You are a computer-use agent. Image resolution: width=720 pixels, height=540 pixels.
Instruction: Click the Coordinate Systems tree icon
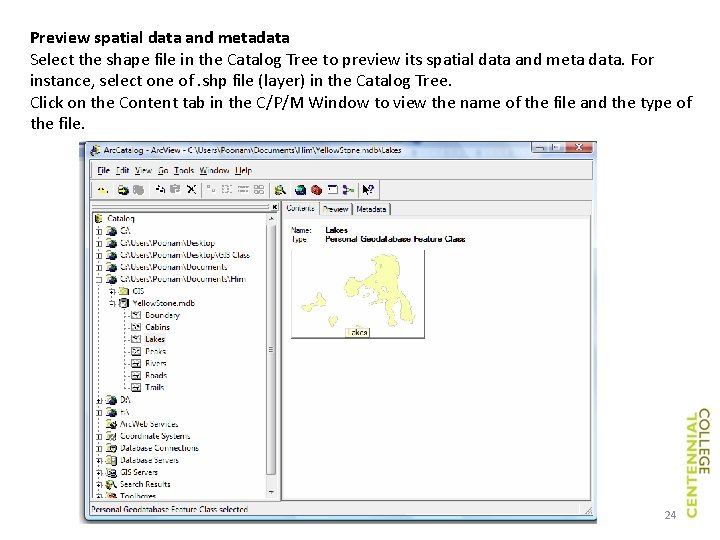pyautogui.click(x=111, y=436)
